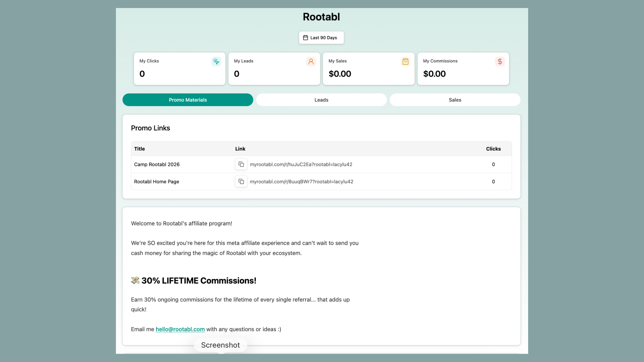Click the Link column header

[240, 149]
